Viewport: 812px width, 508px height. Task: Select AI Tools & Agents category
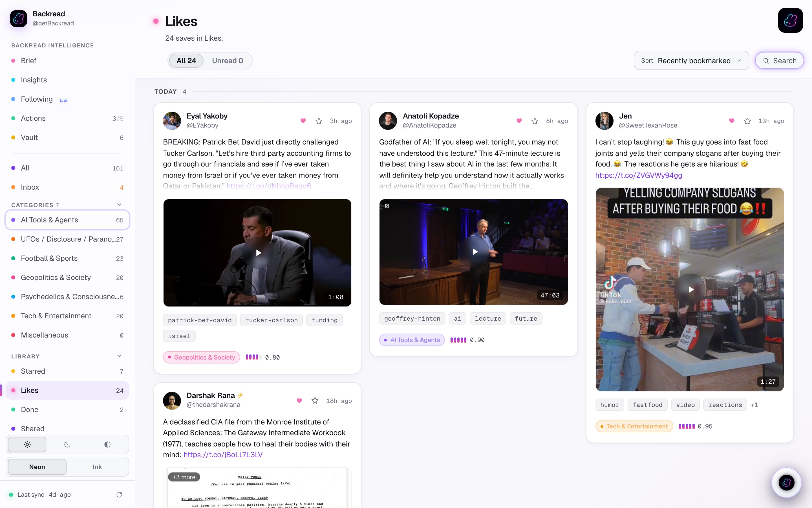[67, 220]
